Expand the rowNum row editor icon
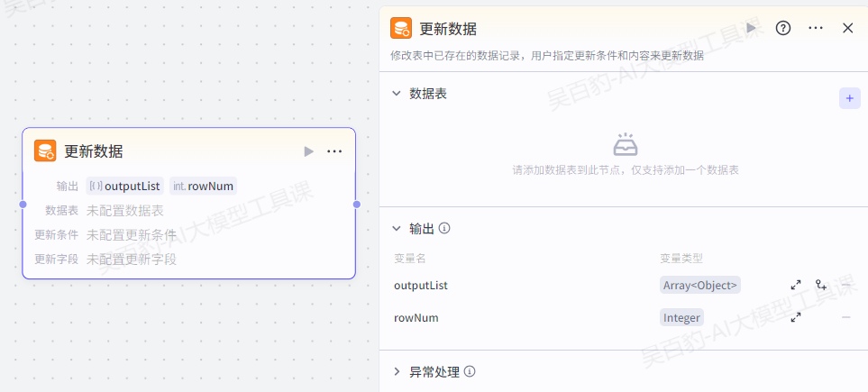The image size is (868, 392). pyautogui.click(x=796, y=317)
